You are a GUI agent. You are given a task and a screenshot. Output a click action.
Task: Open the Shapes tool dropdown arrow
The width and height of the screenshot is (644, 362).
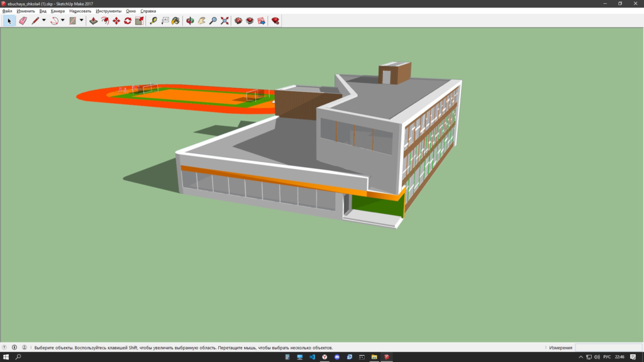click(x=81, y=21)
